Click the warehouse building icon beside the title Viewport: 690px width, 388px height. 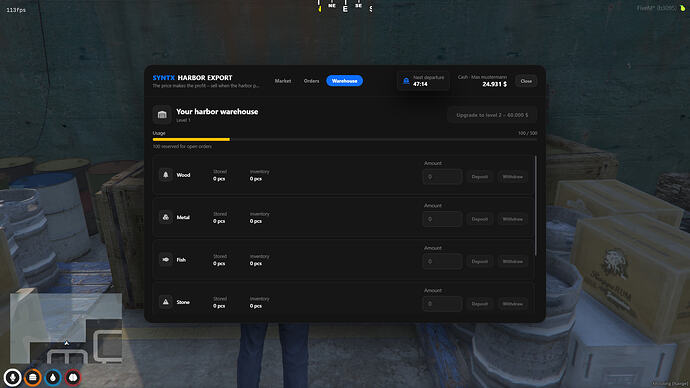click(162, 115)
